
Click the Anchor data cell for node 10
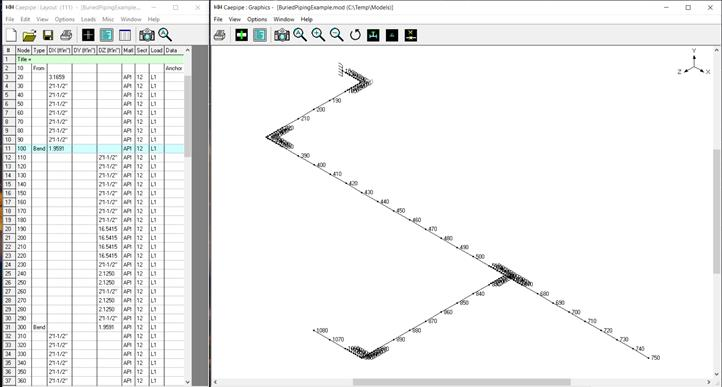[x=174, y=68]
